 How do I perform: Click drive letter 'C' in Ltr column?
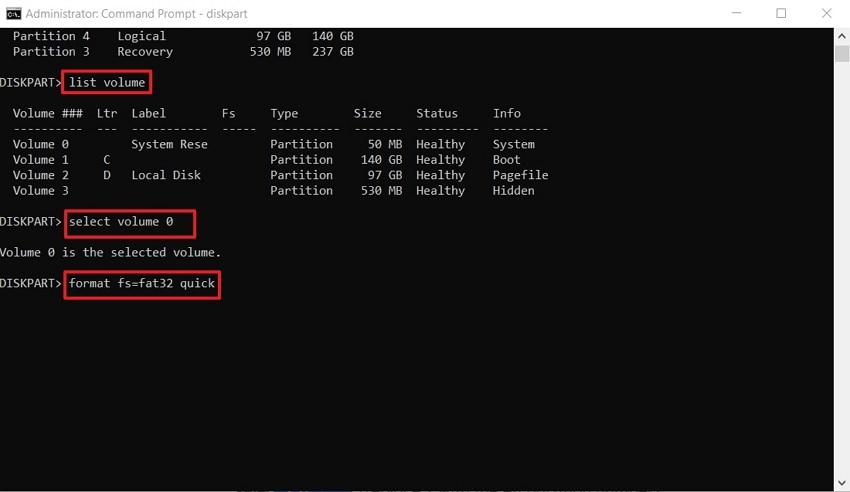coord(107,160)
